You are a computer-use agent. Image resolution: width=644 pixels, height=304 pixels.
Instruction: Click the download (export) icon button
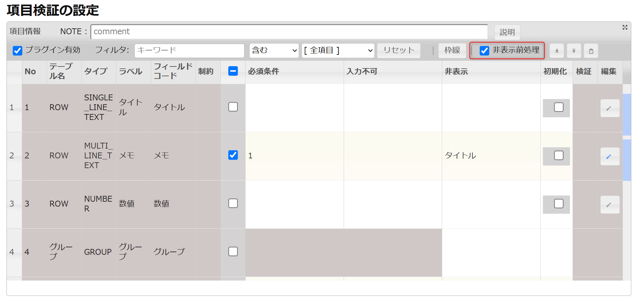557,51
